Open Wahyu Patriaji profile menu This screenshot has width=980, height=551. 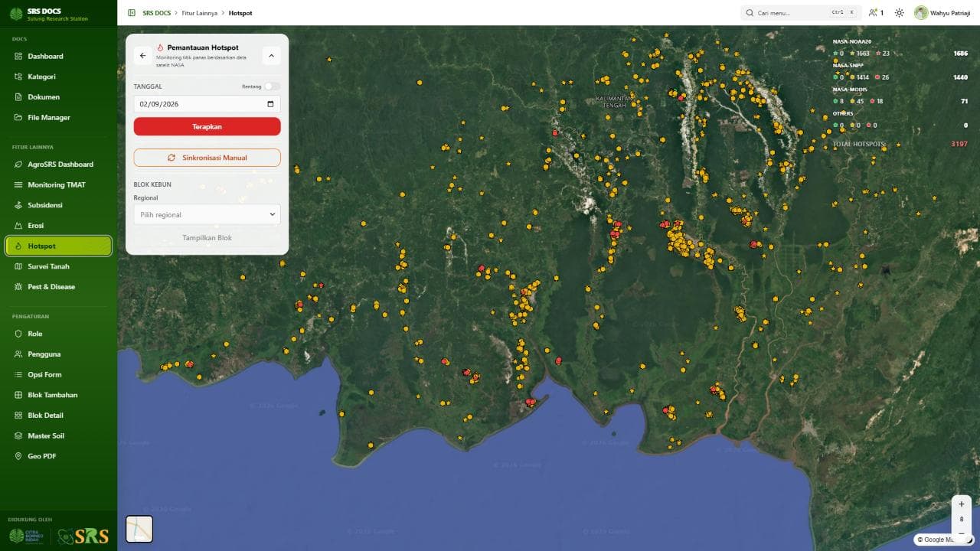[942, 13]
